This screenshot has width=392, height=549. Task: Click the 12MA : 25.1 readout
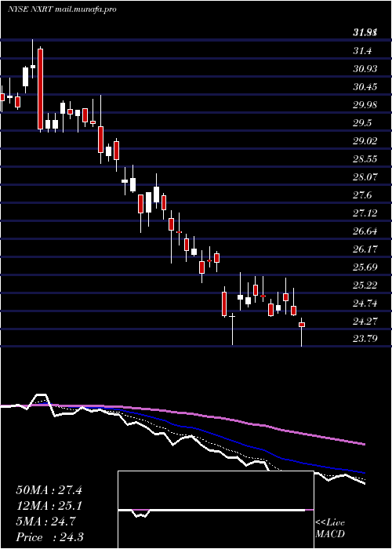click(49, 507)
